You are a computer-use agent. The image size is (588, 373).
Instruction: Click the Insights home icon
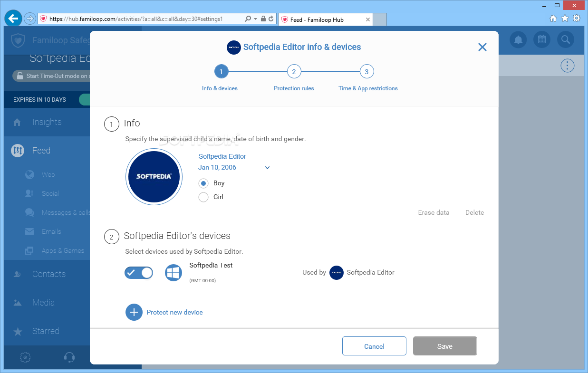[x=18, y=123]
